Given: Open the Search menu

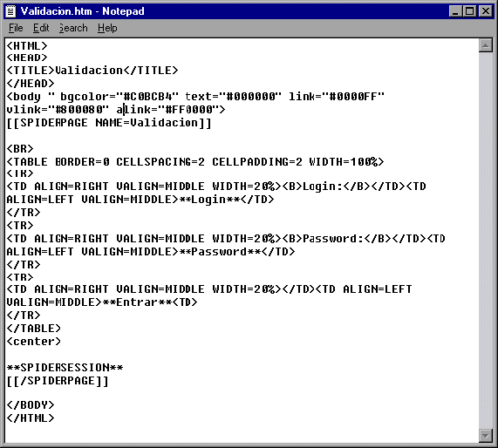Looking at the screenshot, I should click(x=73, y=28).
